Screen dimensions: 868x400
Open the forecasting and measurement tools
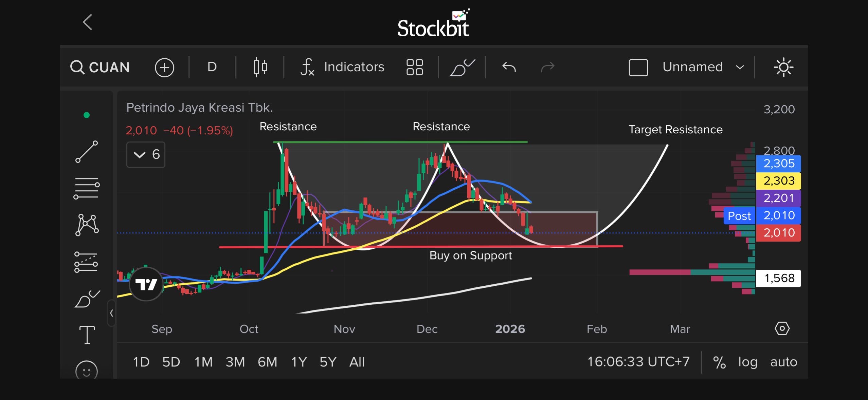[86, 262]
